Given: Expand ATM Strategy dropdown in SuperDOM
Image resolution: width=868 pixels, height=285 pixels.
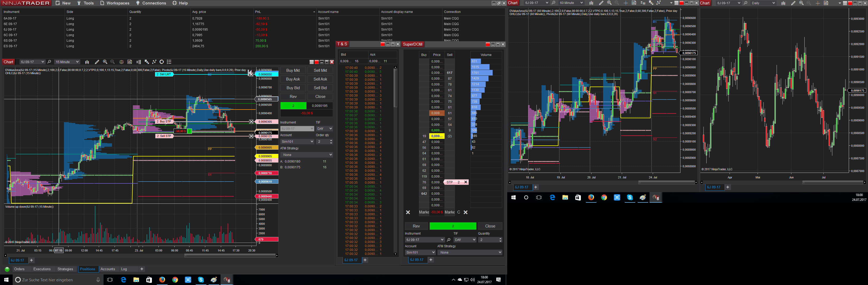Looking at the screenshot, I should [470, 252].
